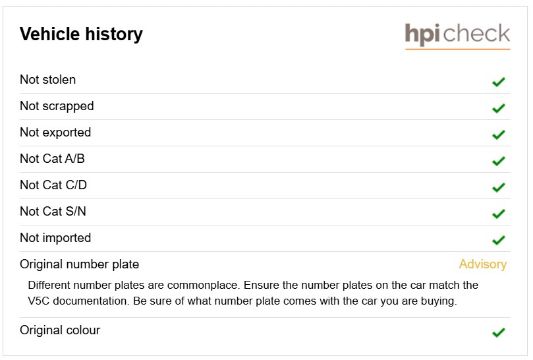Click the yellow Advisory label
533x360 pixels.
(483, 264)
